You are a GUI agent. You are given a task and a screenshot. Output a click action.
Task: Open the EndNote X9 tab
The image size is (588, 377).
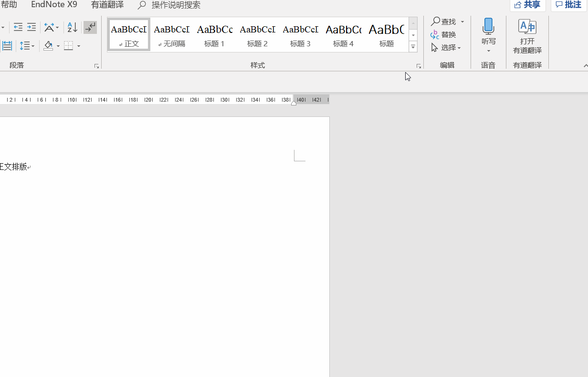click(x=54, y=5)
